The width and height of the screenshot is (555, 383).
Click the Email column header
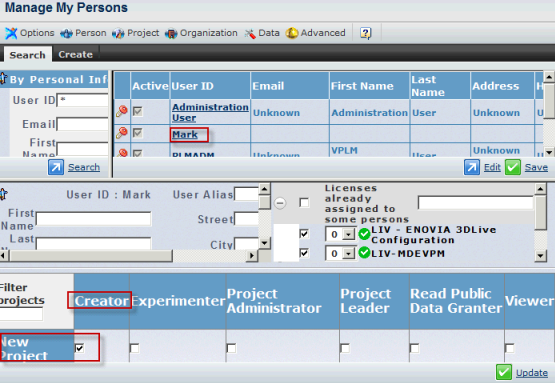click(290, 86)
